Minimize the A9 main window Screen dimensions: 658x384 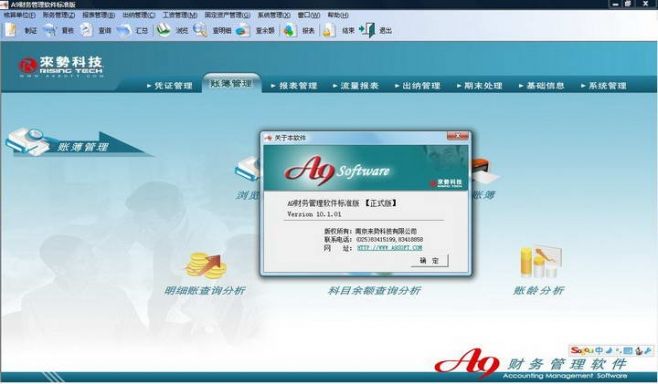coord(615,4)
